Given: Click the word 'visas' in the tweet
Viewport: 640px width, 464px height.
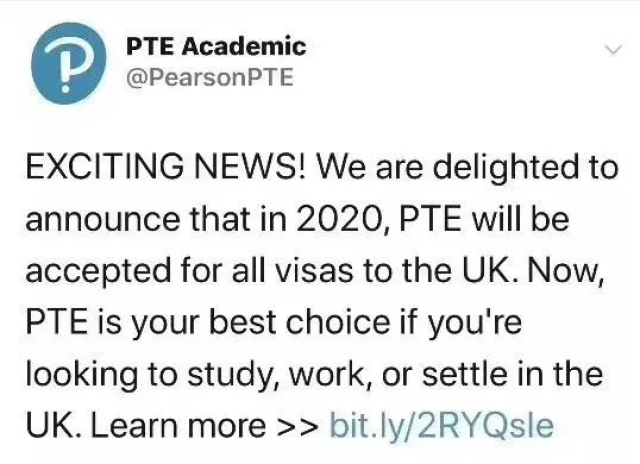Looking at the screenshot, I should click(315, 271).
